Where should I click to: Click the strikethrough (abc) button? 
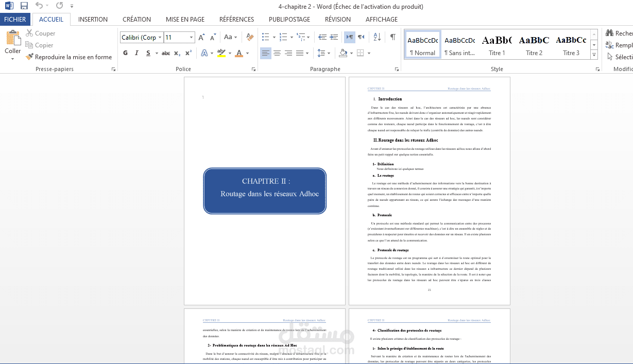(x=165, y=53)
